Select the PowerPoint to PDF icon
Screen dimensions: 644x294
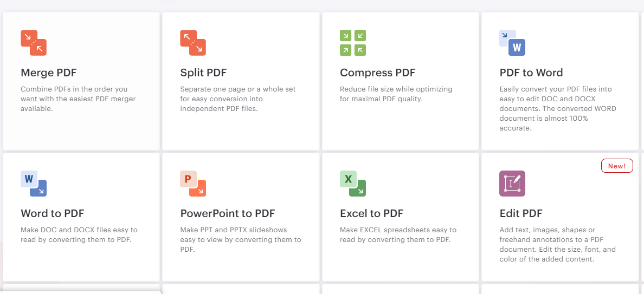point(193,184)
